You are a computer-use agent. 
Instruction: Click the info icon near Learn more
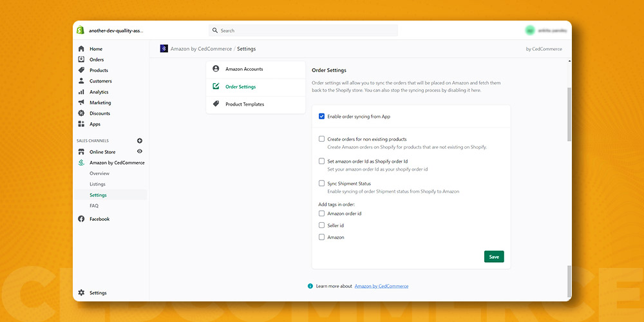310,286
